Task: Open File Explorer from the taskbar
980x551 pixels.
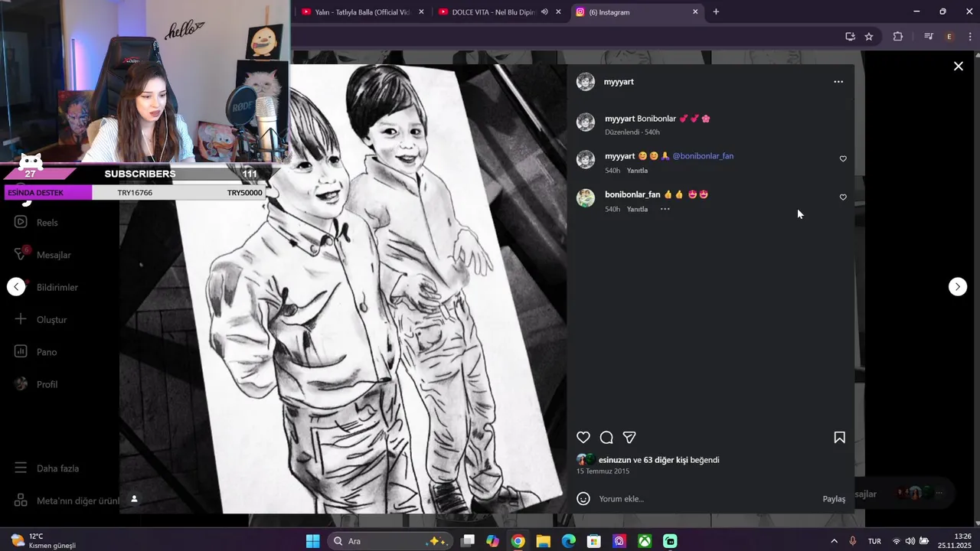Action: (543, 541)
